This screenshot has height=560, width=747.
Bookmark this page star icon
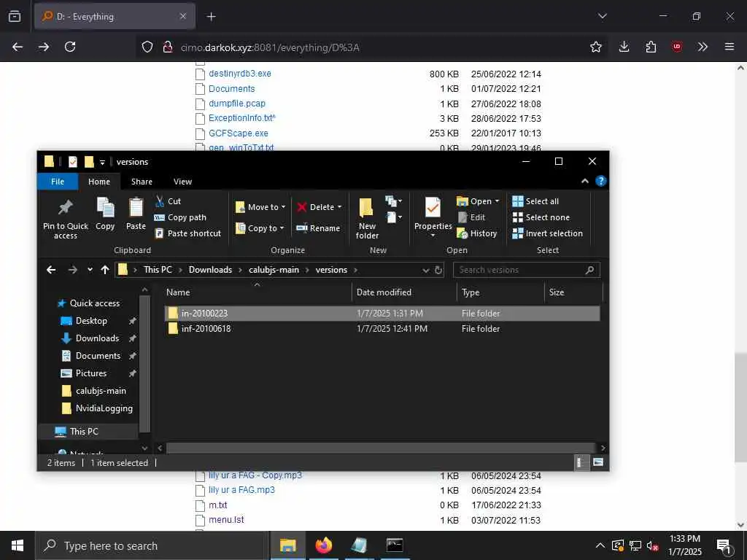click(595, 47)
